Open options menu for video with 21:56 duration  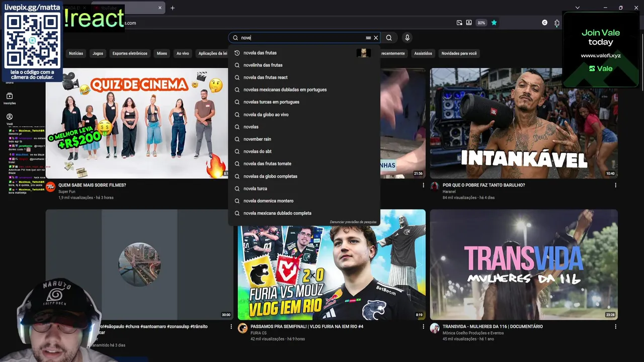423,186
